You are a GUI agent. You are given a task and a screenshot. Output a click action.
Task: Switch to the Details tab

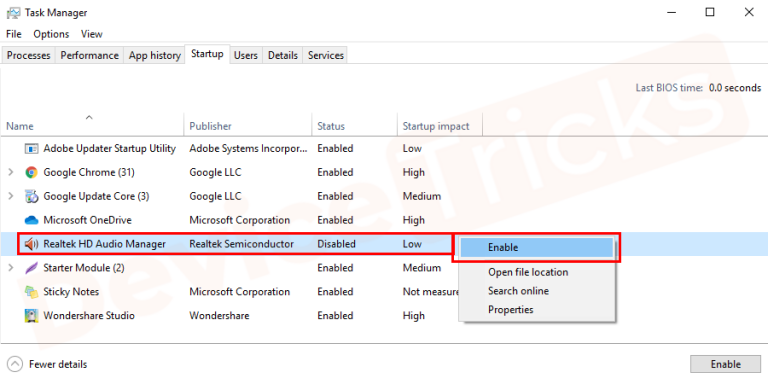[x=283, y=55]
